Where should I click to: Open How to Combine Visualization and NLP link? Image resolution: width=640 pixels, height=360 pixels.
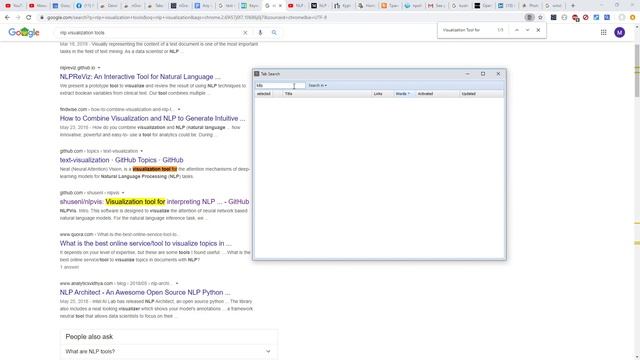pos(152,118)
